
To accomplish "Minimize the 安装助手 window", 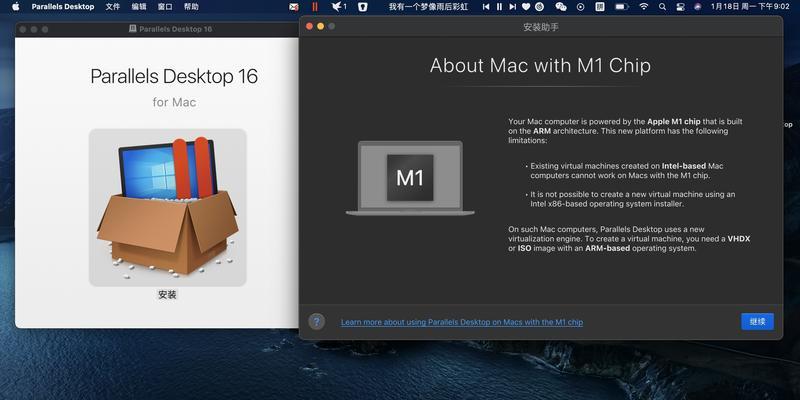I will pyautogui.click(x=320, y=26).
